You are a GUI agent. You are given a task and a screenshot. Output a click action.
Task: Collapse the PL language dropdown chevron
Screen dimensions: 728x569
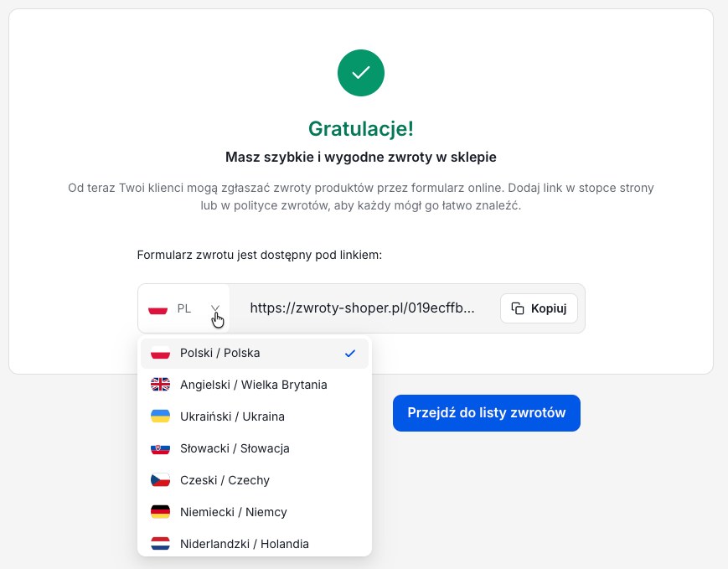(x=215, y=308)
